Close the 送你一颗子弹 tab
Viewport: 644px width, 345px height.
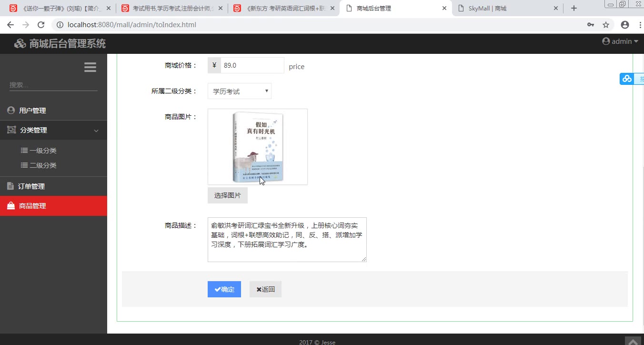tap(108, 8)
